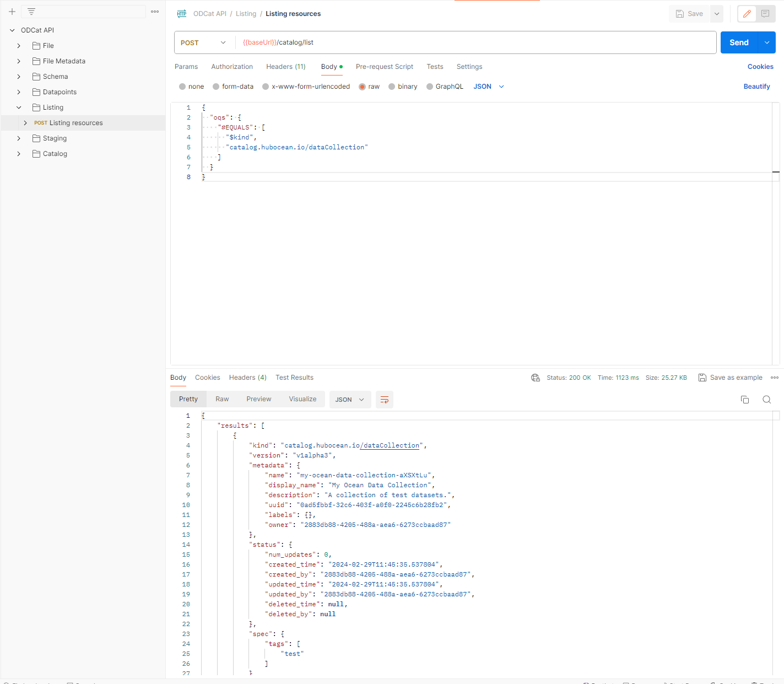Click the Schema folder icon
784x684 pixels.
36,77
